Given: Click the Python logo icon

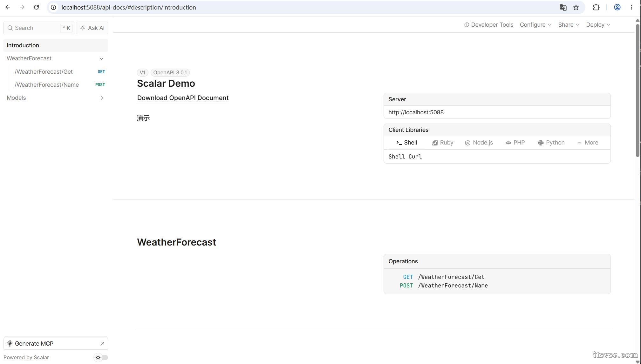Looking at the screenshot, I should [541, 143].
